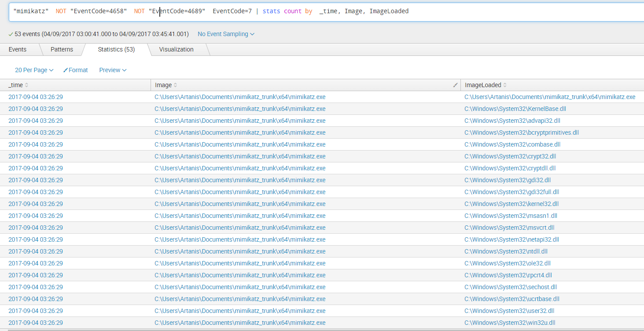The height and width of the screenshot is (331, 644).
Task: Click the search query input field
Action: 326,11
